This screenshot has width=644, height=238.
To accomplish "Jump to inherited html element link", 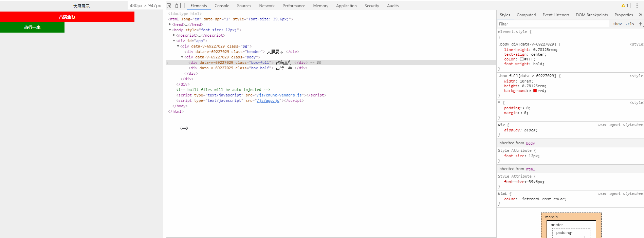I will click(x=530, y=169).
